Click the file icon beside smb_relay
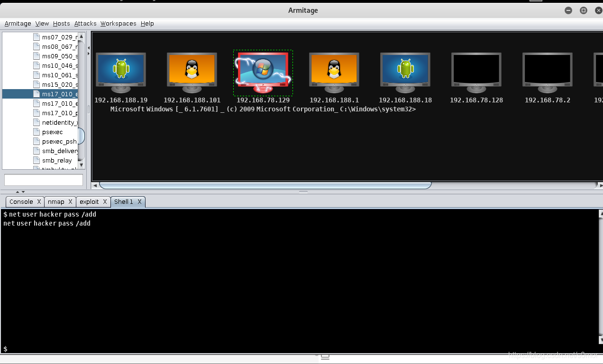The width and height of the screenshot is (603, 364). [37, 160]
